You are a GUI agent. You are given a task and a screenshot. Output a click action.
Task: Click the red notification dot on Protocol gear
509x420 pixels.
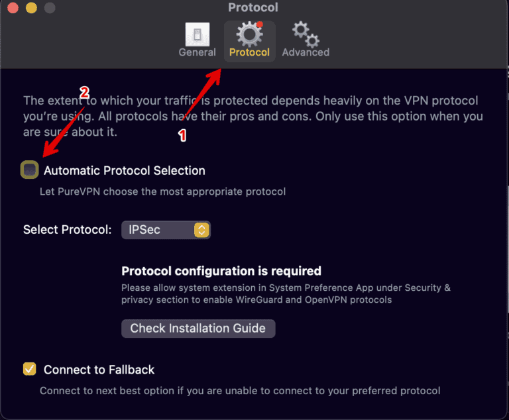point(260,25)
